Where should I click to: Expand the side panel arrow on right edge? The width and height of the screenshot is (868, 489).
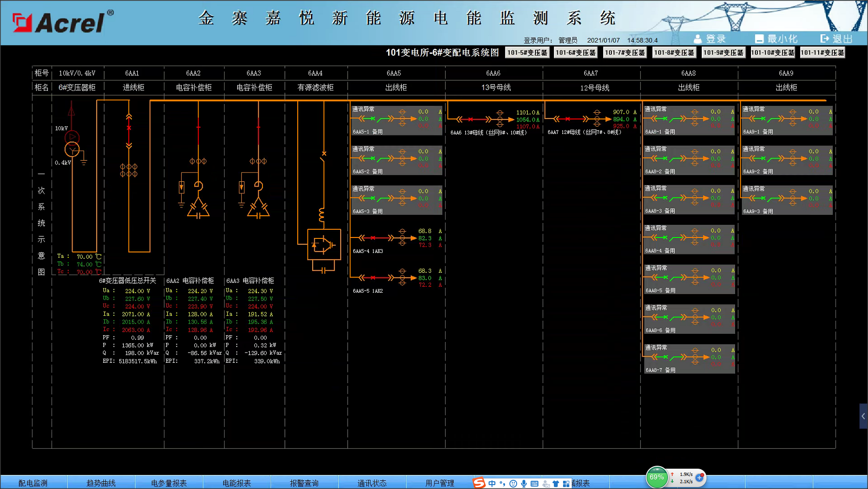863,416
